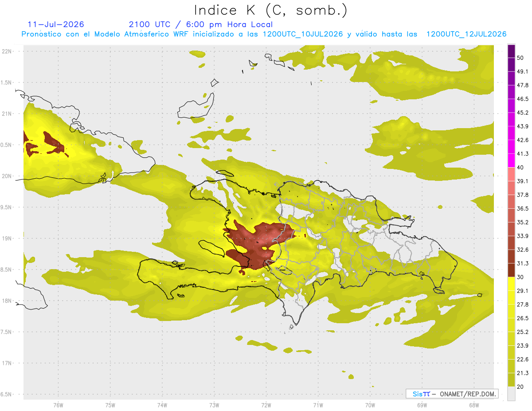Click the 'Indice K (C, somb.)' title
Viewport: 532px width, 411px height.
[271, 10]
